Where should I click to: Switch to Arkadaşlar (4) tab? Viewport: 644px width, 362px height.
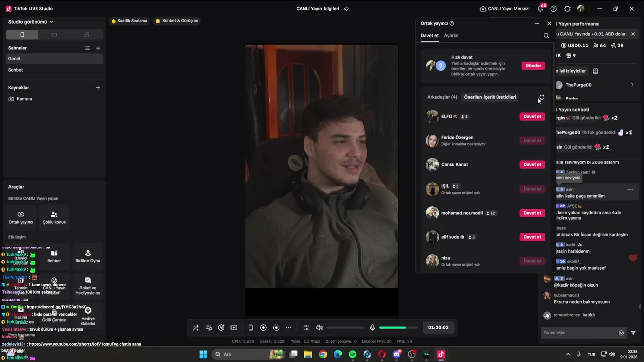click(442, 97)
